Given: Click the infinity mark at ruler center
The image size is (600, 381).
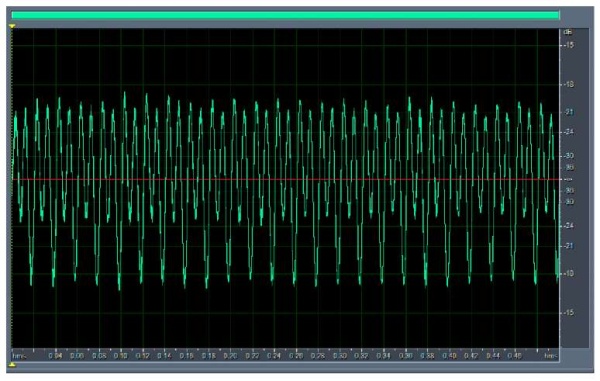Looking at the screenshot, I should pos(568,179).
